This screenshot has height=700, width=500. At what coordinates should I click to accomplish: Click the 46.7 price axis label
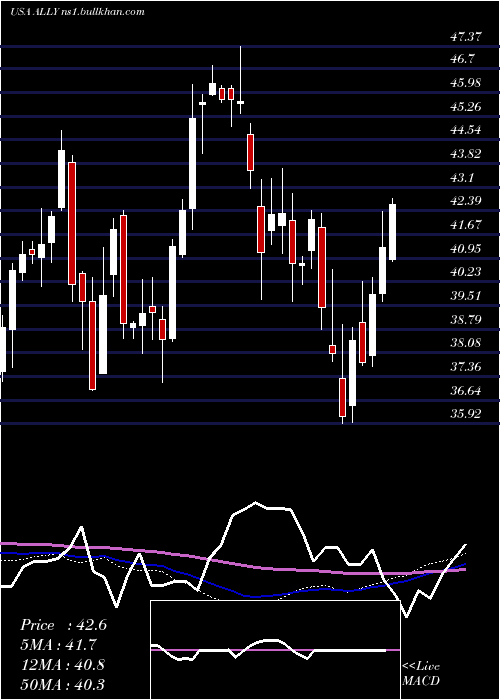(462, 59)
